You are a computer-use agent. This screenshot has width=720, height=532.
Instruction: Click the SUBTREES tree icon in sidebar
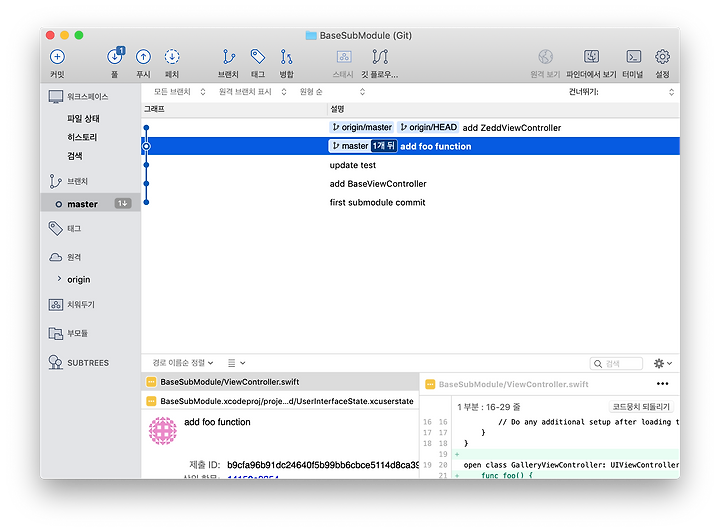click(x=56, y=363)
